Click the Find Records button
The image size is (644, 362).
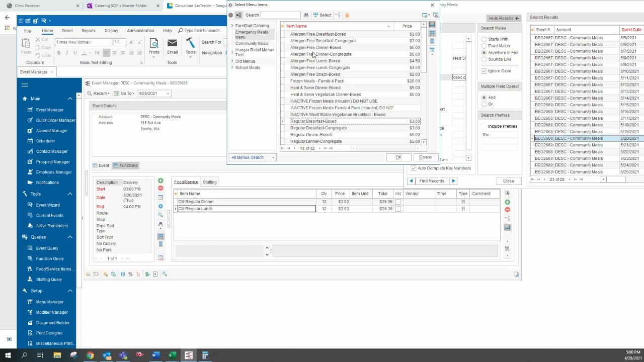pyautogui.click(x=432, y=181)
